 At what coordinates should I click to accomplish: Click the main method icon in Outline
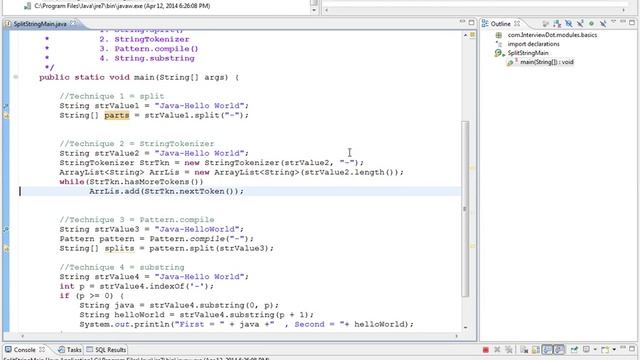(x=511, y=62)
